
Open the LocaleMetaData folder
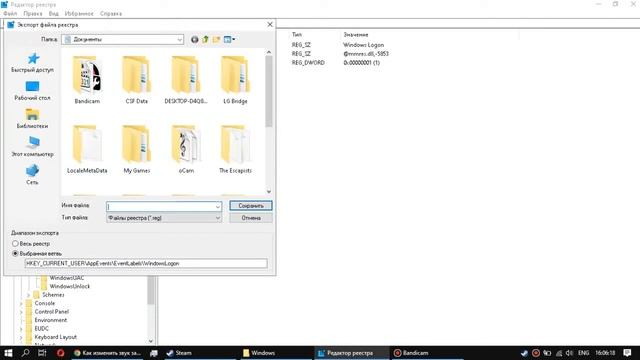pos(87,149)
